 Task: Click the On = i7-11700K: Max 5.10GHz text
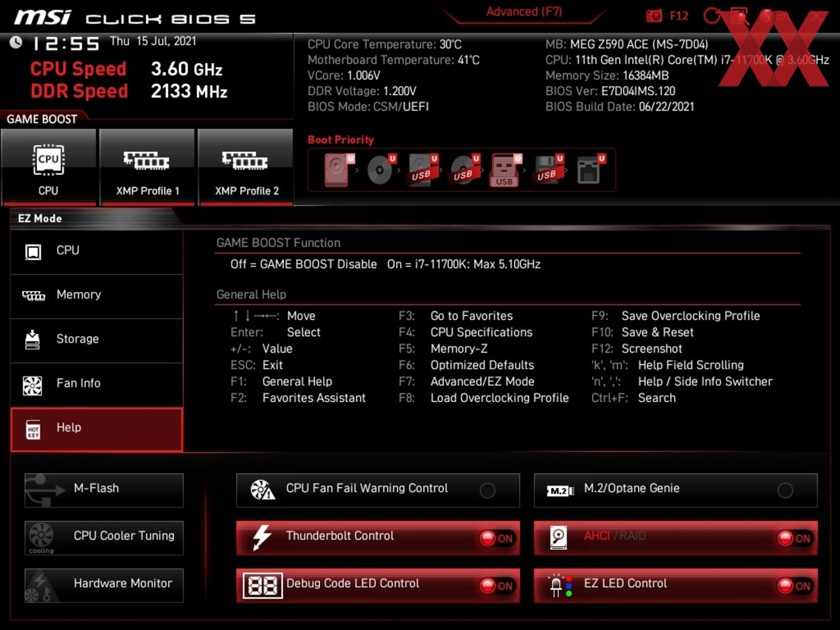click(x=464, y=264)
